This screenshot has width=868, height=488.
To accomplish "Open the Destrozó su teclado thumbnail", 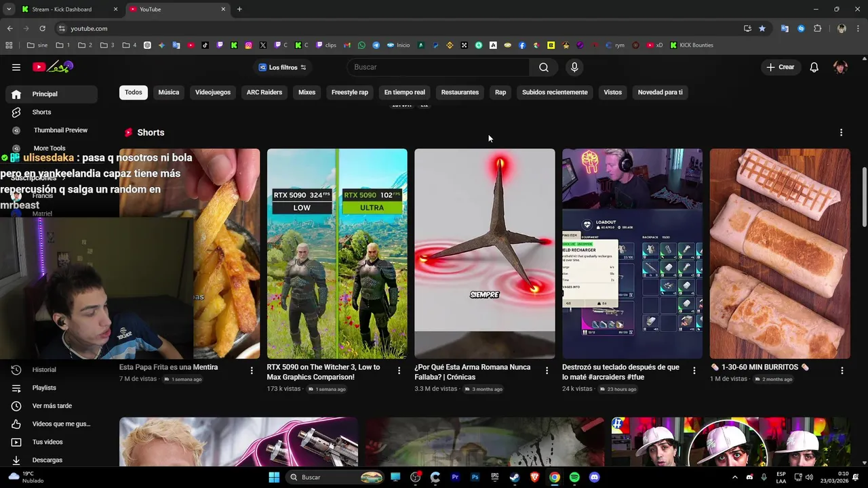I will click(x=632, y=253).
